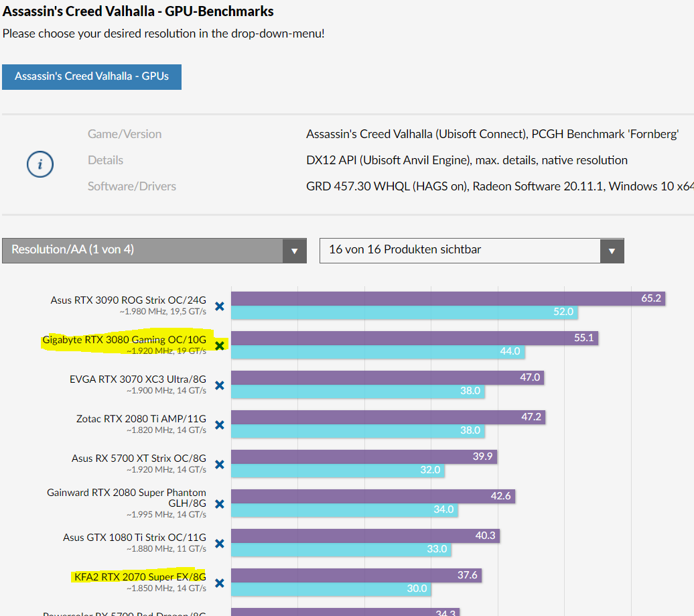Click the '~1.980 MHz, 19,5 GT/s' clock text
694x616 pixels.
[163, 312]
